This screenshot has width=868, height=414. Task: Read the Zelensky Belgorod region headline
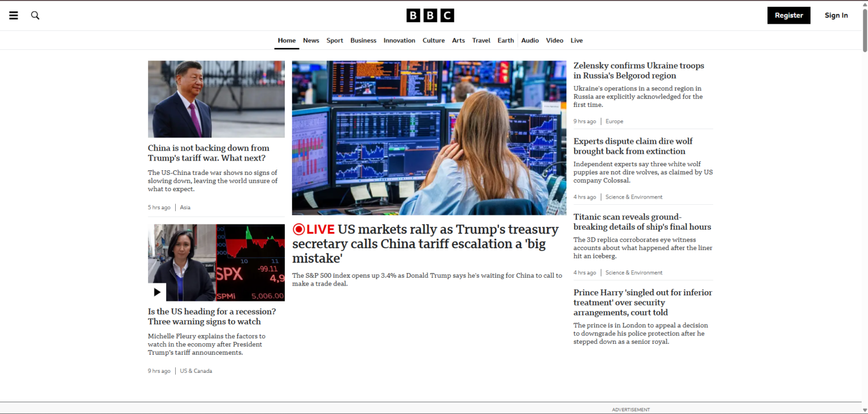tap(639, 71)
